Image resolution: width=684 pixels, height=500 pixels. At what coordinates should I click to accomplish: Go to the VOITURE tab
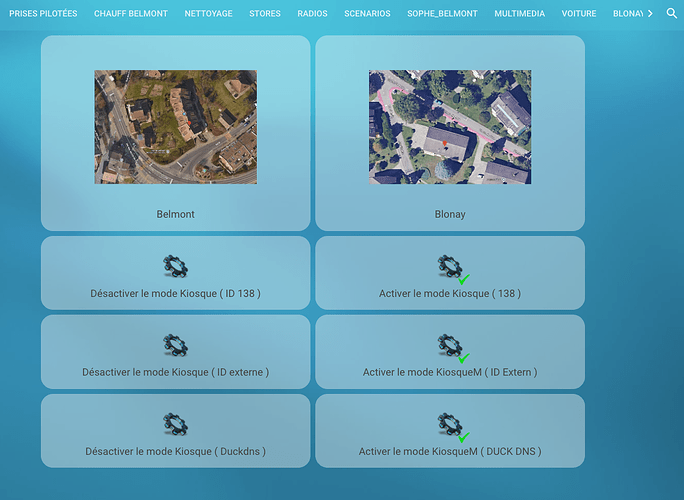tap(579, 14)
